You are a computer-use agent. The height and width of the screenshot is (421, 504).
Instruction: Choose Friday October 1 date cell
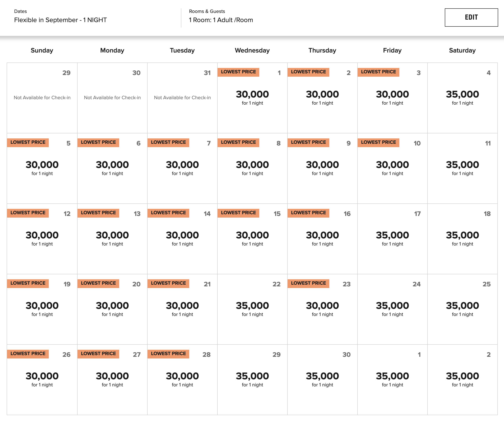pos(392,379)
